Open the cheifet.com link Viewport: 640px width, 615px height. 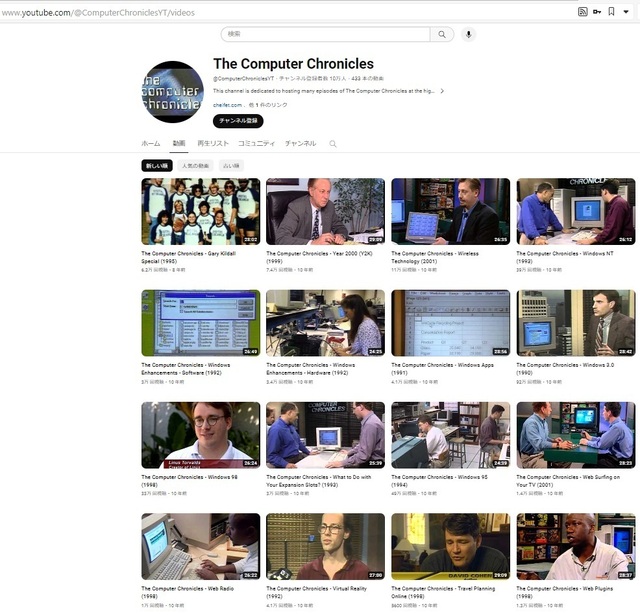click(x=227, y=105)
